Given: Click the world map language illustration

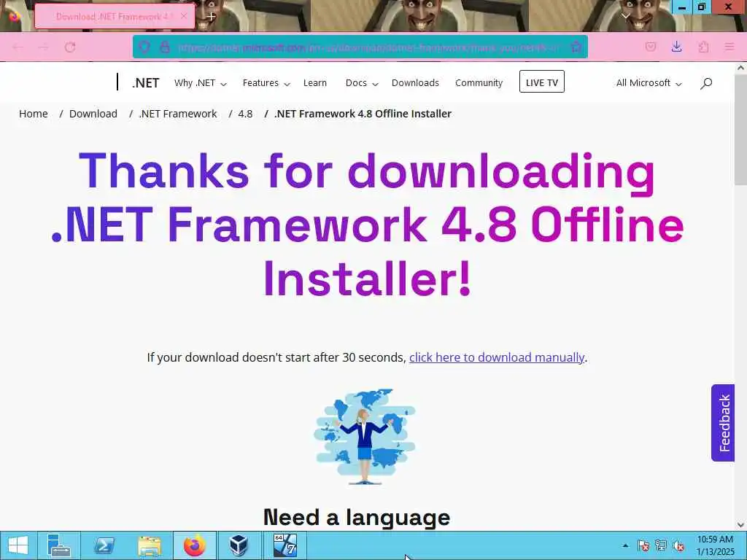Looking at the screenshot, I should [365, 436].
